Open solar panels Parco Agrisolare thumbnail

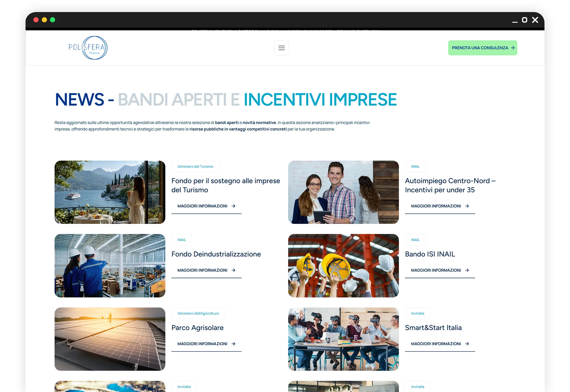[110, 339]
